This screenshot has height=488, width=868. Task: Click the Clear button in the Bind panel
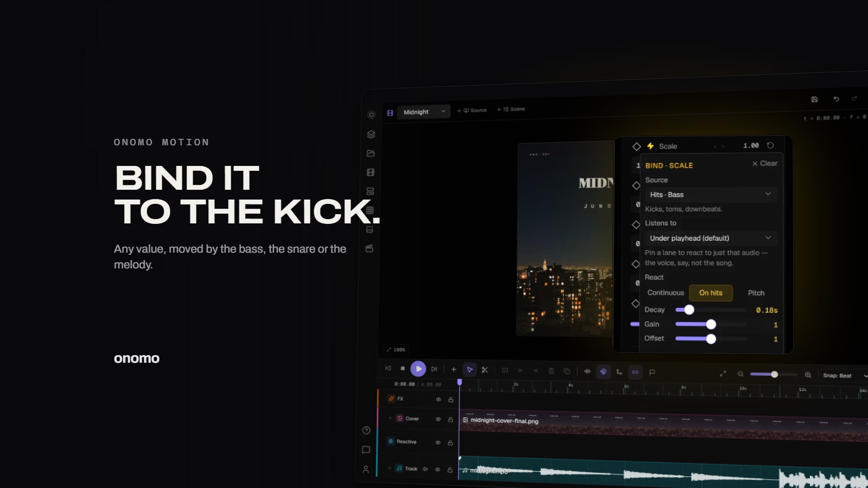pos(765,163)
